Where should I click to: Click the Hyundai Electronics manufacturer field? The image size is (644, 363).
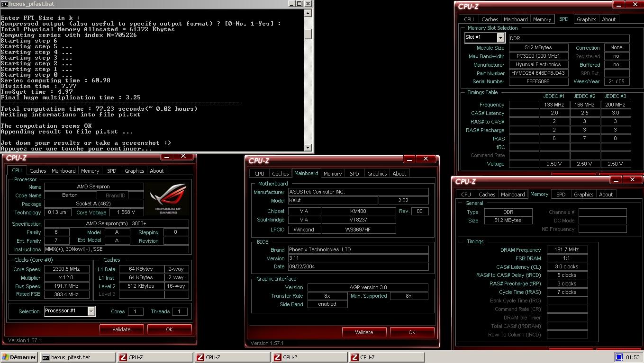point(538,65)
